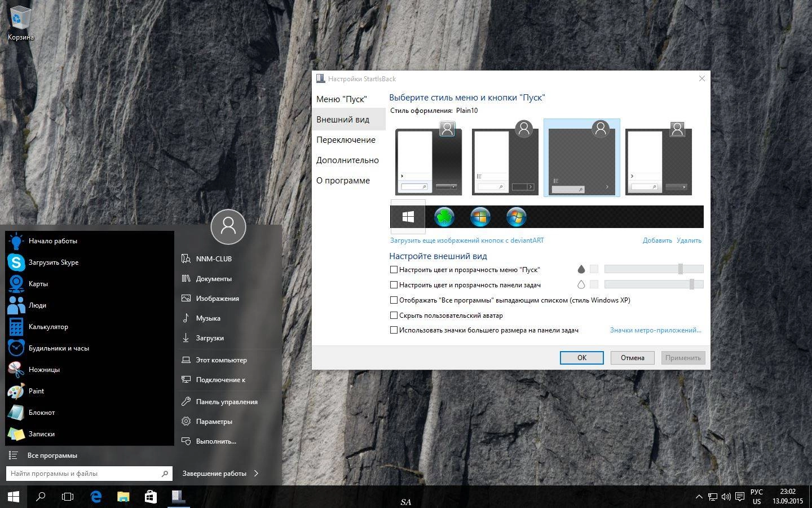Click the volume icon in system tray
Viewport: 812px width, 508px height.
pos(726,497)
